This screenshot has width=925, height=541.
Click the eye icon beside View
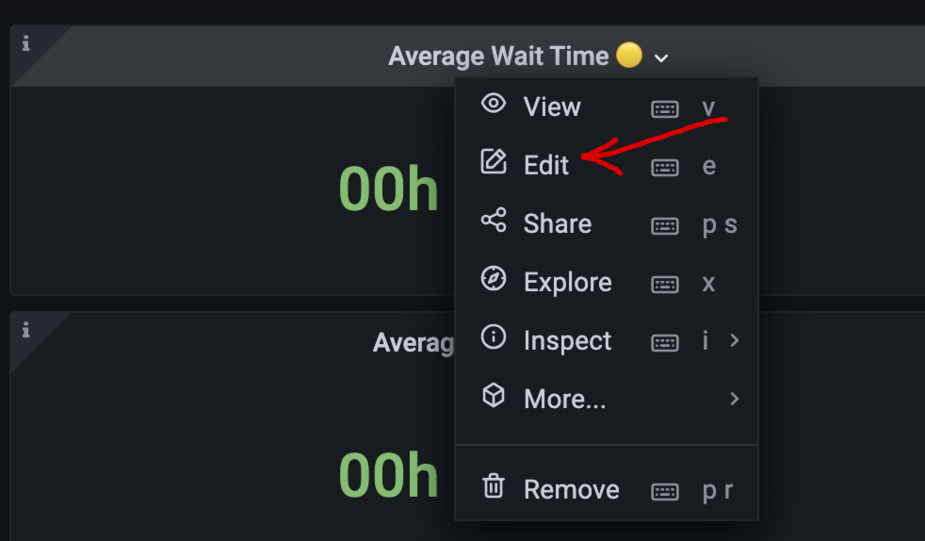pyautogui.click(x=493, y=104)
